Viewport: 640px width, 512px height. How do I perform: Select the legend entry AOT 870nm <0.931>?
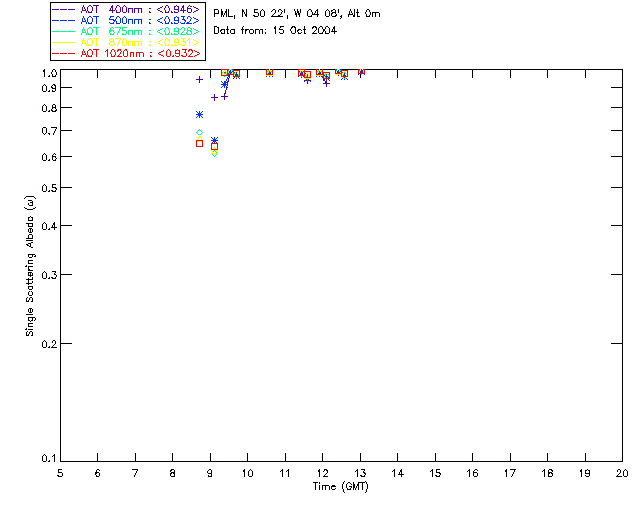pos(126,42)
